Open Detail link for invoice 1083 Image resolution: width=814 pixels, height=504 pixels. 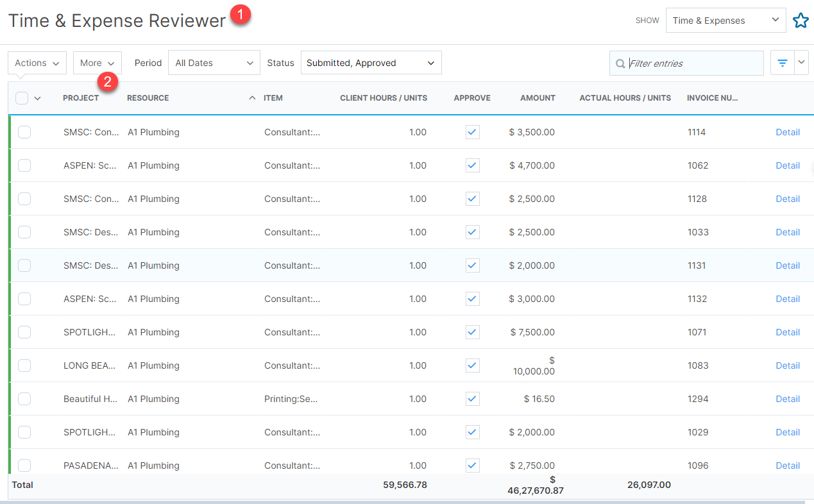coord(788,365)
